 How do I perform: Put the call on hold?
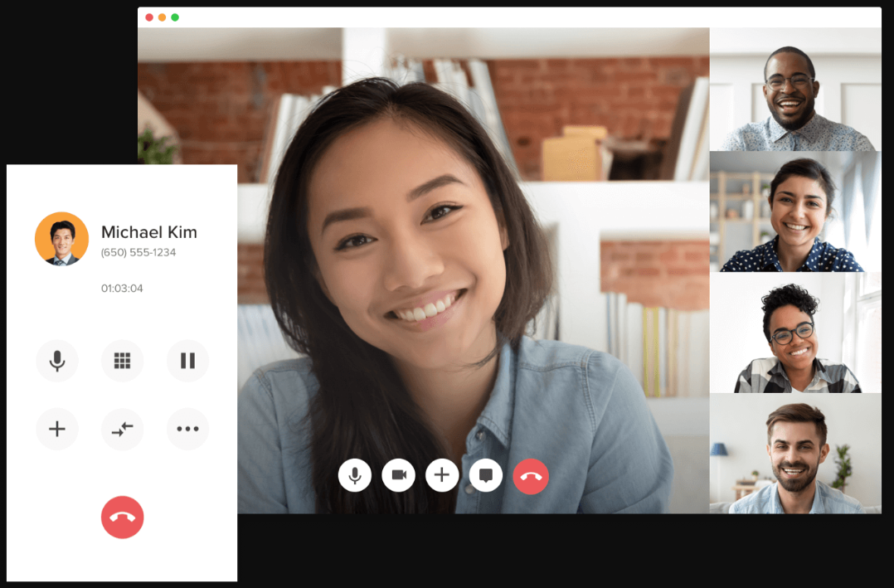pos(187,361)
